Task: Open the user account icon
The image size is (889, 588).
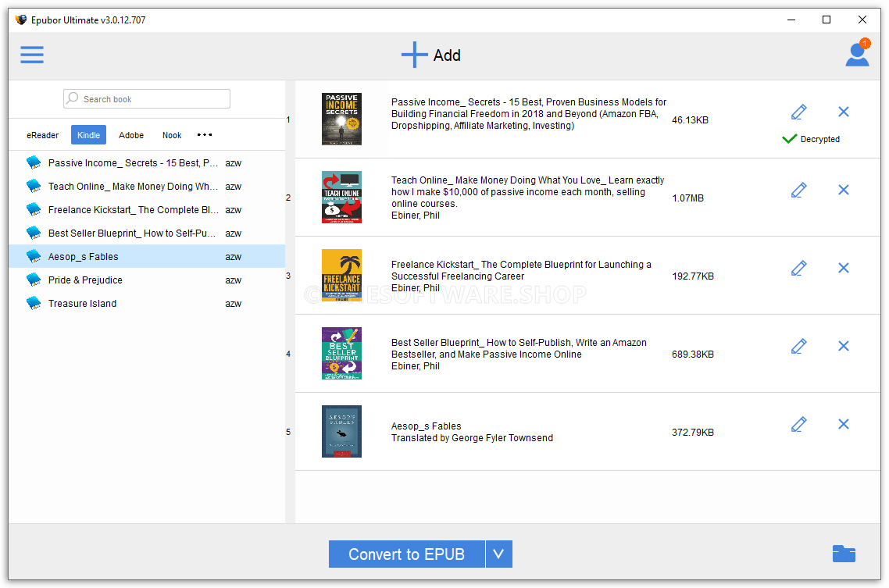Action: point(857,54)
